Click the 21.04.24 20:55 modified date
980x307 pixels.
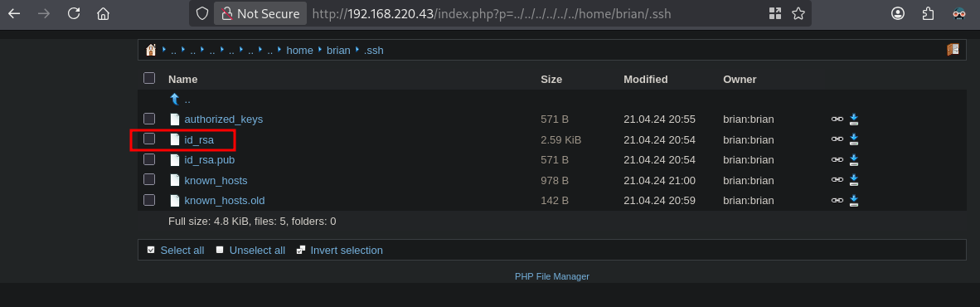[659, 119]
